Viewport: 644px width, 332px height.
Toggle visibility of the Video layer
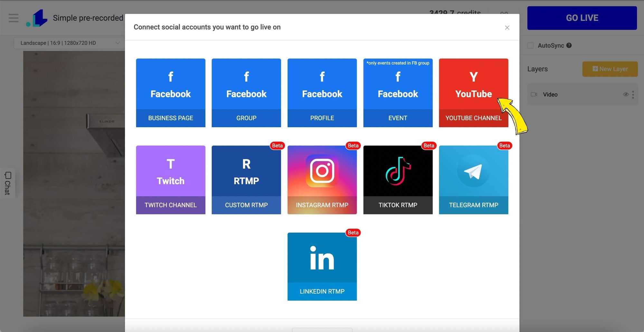coord(626,94)
